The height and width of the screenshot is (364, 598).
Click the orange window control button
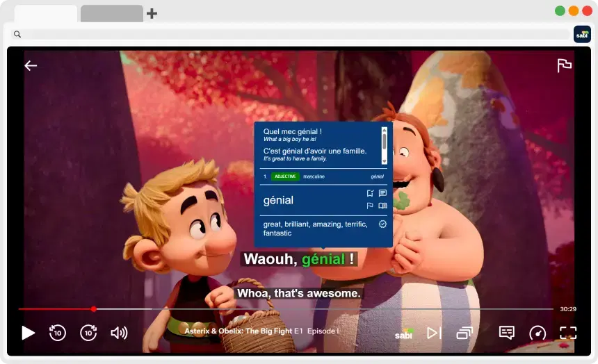pyautogui.click(x=574, y=11)
